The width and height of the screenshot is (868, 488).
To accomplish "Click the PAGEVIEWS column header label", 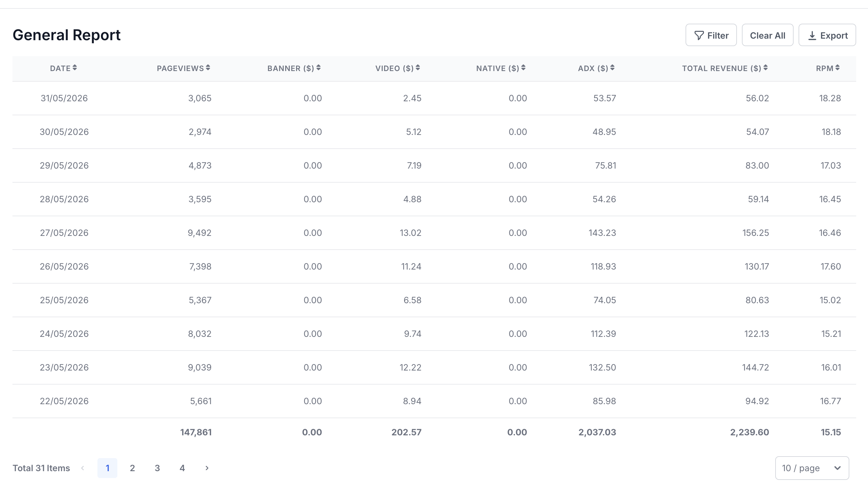I will pos(180,69).
